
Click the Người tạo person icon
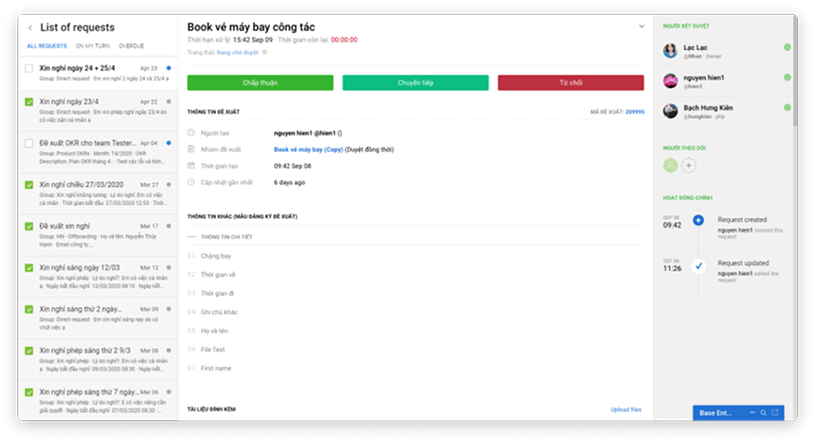[191, 133]
